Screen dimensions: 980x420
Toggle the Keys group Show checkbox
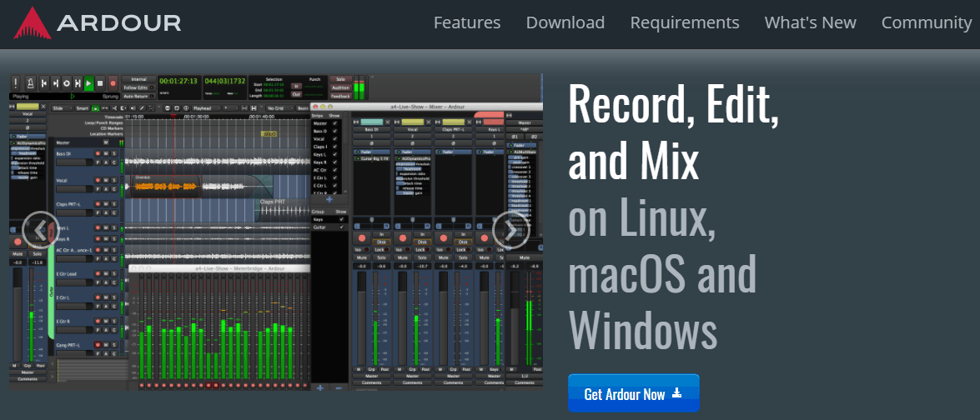(340, 219)
